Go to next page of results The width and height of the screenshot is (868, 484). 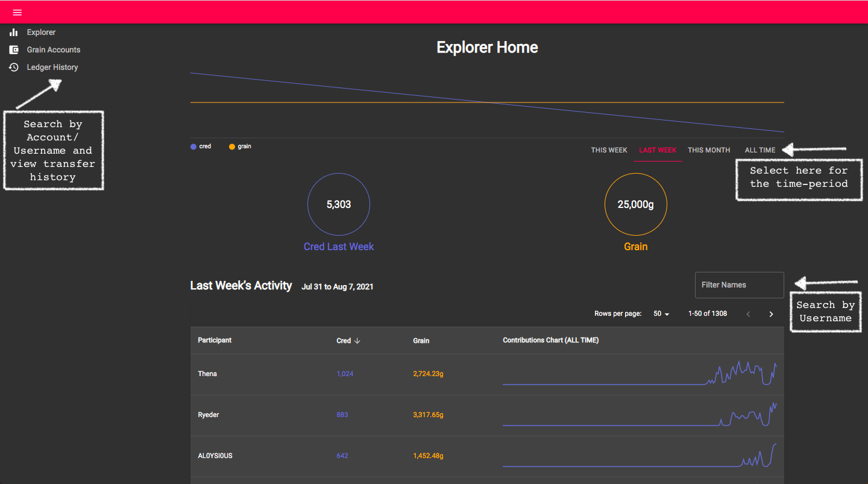pyautogui.click(x=771, y=314)
